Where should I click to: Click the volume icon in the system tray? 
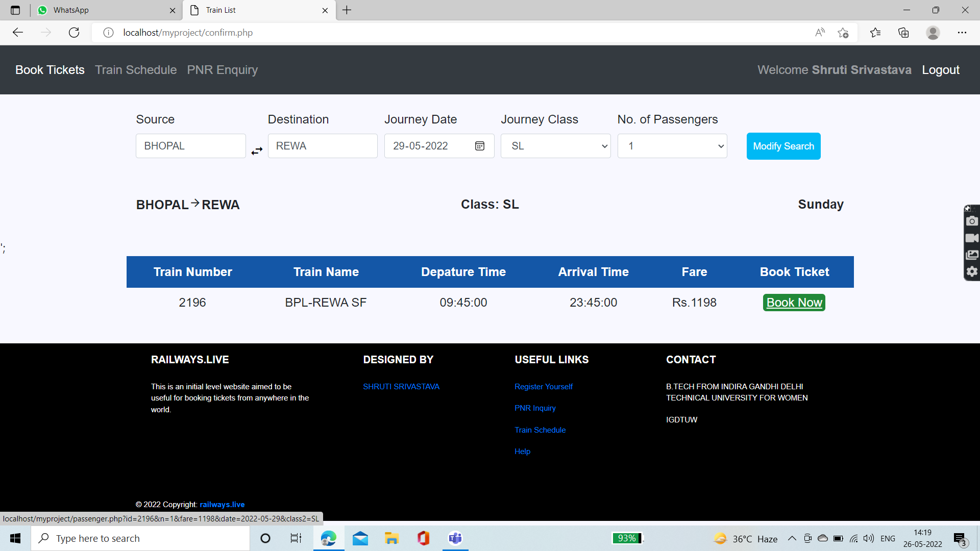pyautogui.click(x=869, y=538)
